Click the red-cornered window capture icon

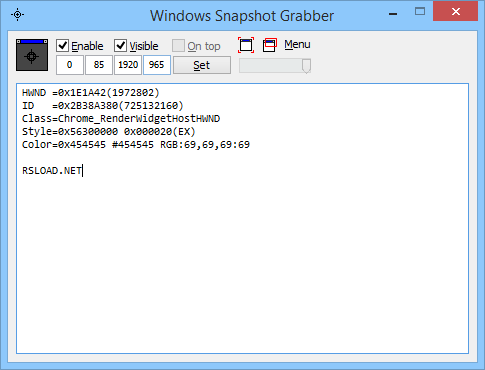coord(246,45)
